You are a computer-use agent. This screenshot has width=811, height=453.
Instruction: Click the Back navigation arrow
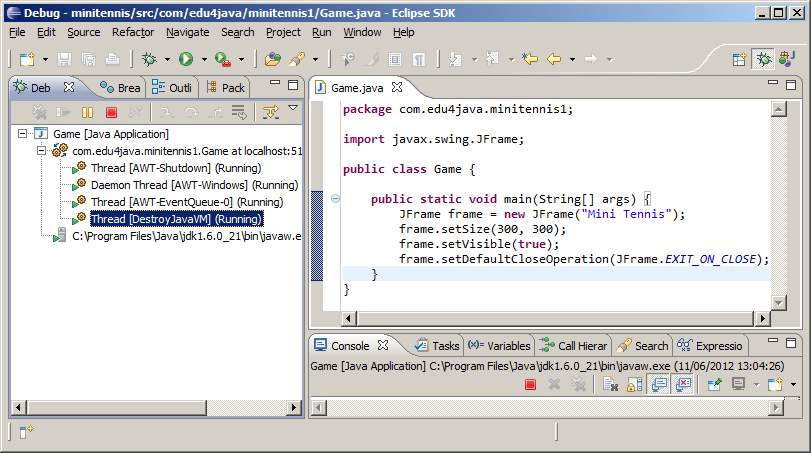(554, 59)
